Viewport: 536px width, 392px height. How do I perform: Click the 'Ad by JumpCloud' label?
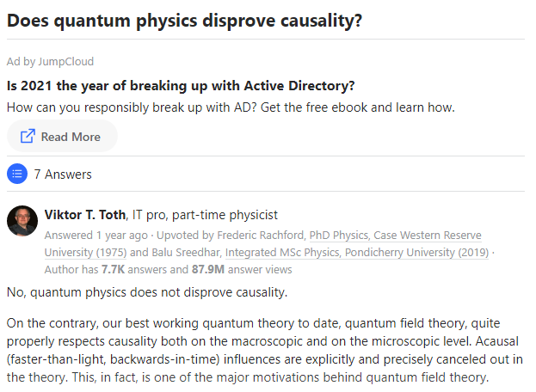pos(50,62)
